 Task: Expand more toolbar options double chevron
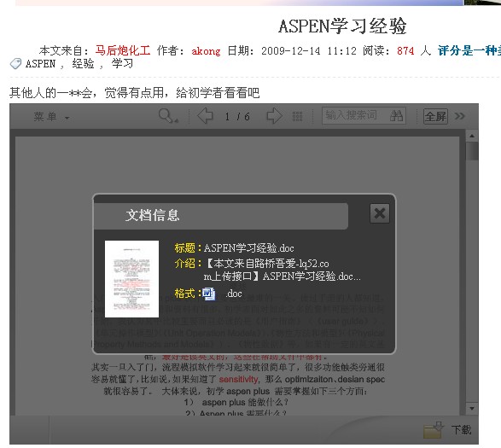point(459,116)
